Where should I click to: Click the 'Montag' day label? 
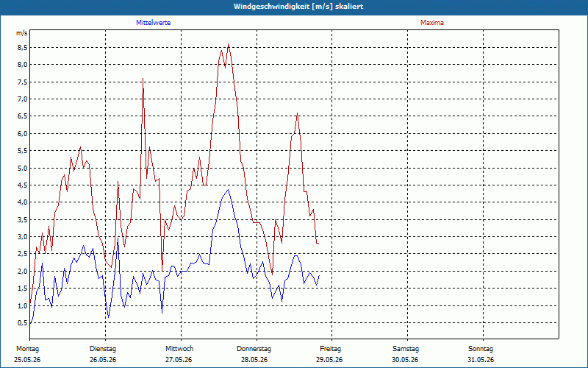point(27,349)
